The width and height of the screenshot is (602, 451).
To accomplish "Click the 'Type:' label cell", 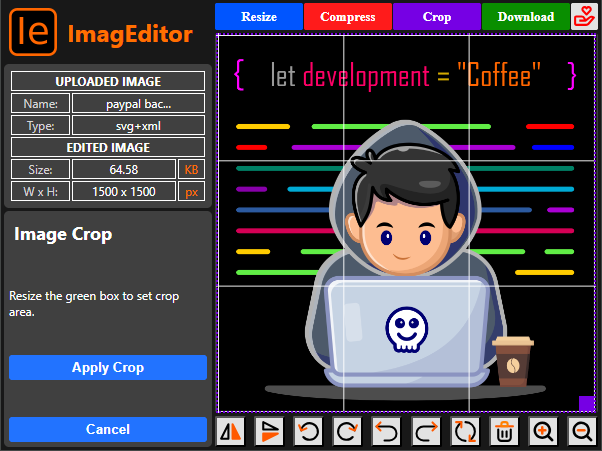I will [x=40, y=126].
